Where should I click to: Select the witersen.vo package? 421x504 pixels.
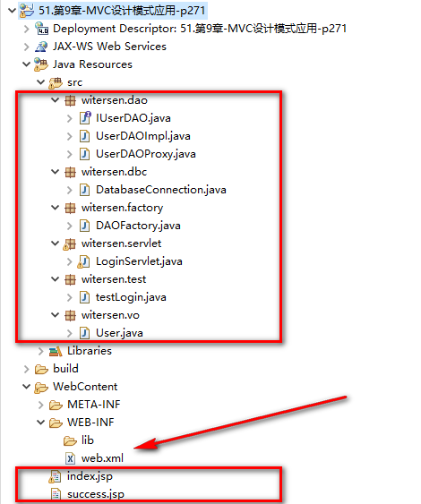[x=110, y=315]
